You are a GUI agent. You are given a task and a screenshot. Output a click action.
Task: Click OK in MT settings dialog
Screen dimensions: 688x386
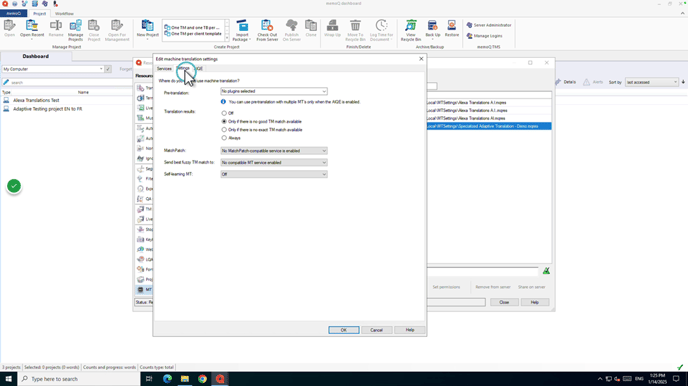[344, 330]
